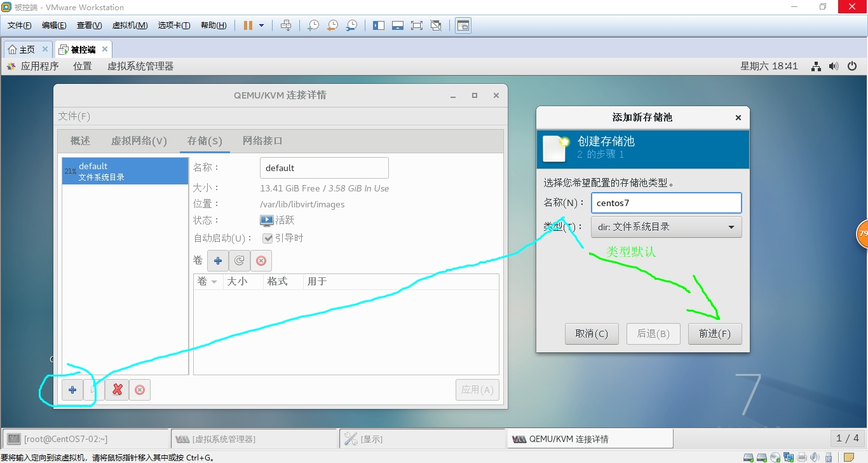
Task: Switch to the root@CentOS7-02 terminal in taskbar
Action: (86, 439)
